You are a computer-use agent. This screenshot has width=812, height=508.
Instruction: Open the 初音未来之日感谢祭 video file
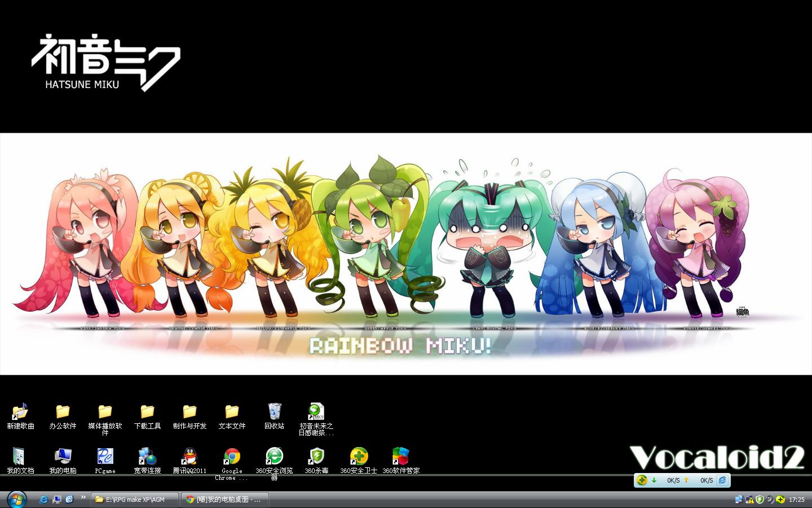[x=316, y=419]
